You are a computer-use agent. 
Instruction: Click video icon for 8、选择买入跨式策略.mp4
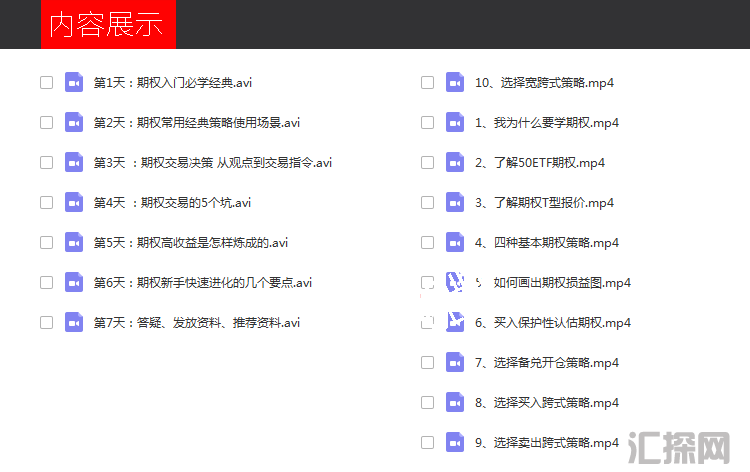click(x=455, y=402)
